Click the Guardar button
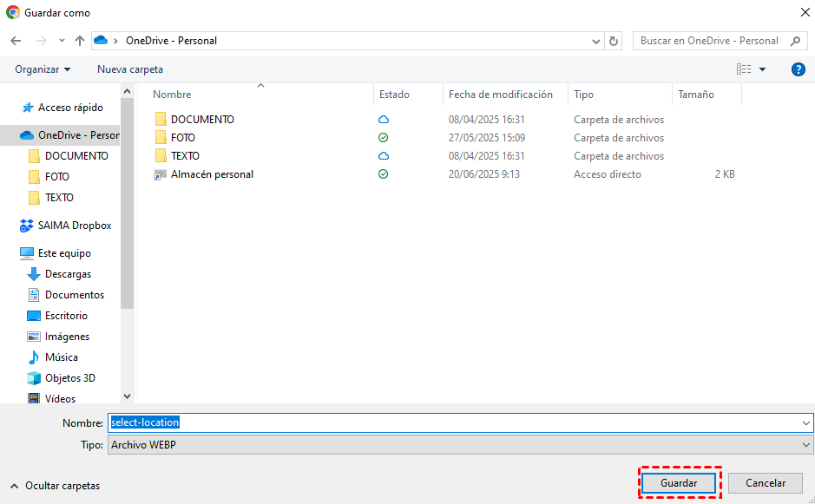The width and height of the screenshot is (815, 504). 679,483
